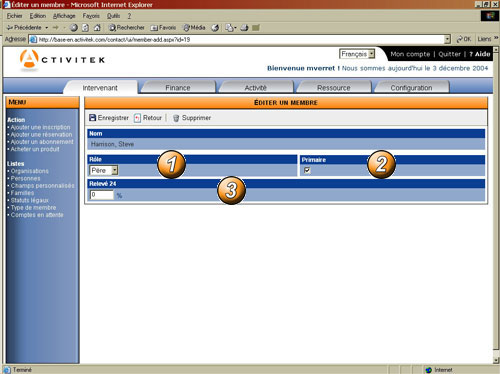Click the browser Home icon
Image resolution: width=500 pixels, height=374 pixels.
click(x=97, y=28)
